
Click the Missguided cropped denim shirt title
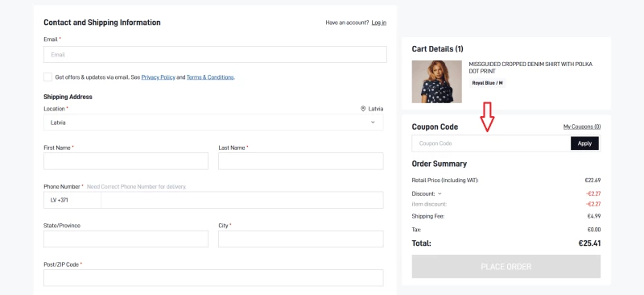[530, 68]
